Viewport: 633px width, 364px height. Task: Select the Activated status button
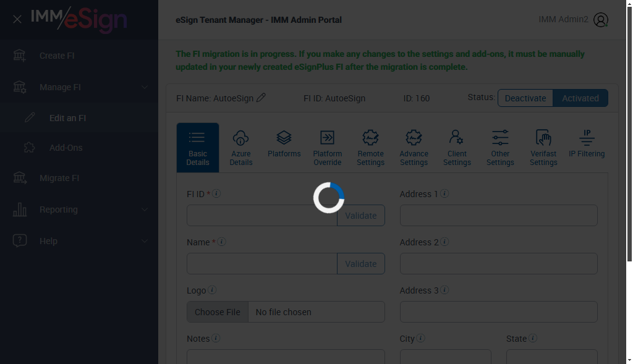(x=580, y=98)
